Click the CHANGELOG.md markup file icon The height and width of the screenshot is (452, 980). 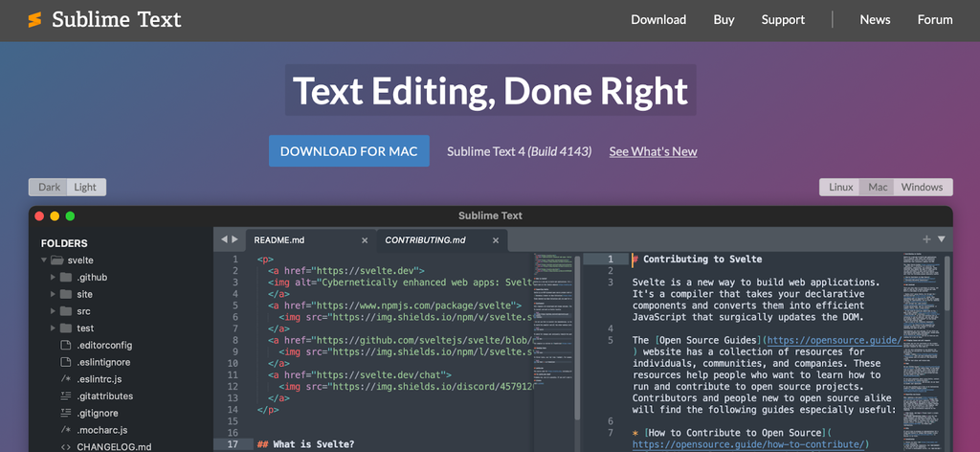click(66, 447)
